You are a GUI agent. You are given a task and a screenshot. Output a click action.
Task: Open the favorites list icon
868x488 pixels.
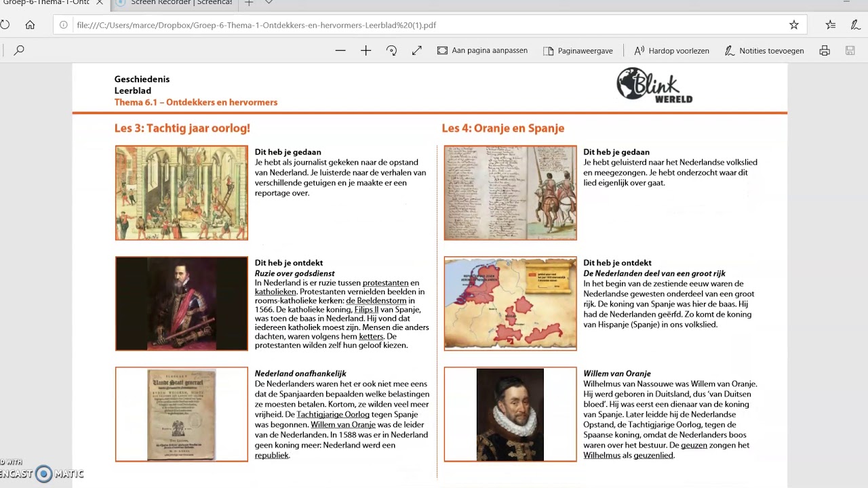coord(831,25)
